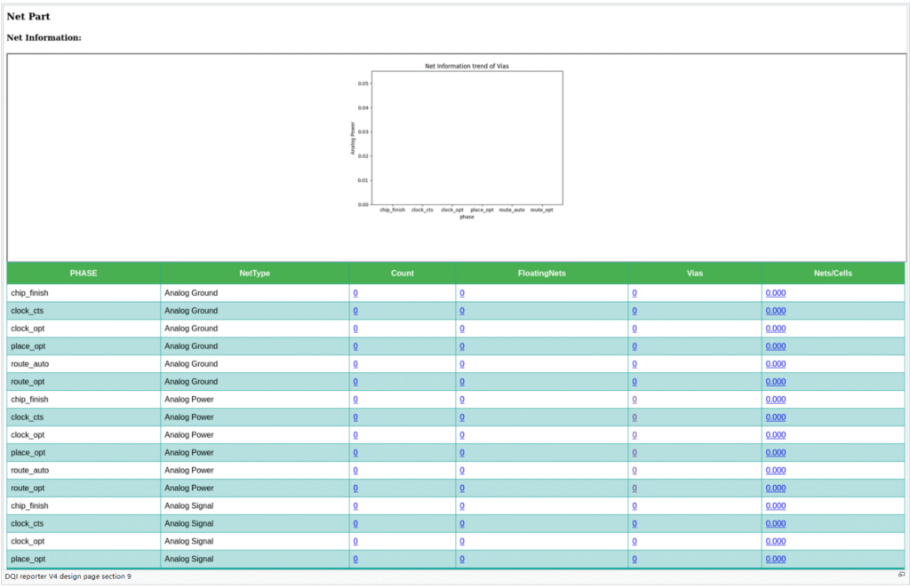Open Vias link for route_auto Analog Power

(x=635, y=471)
